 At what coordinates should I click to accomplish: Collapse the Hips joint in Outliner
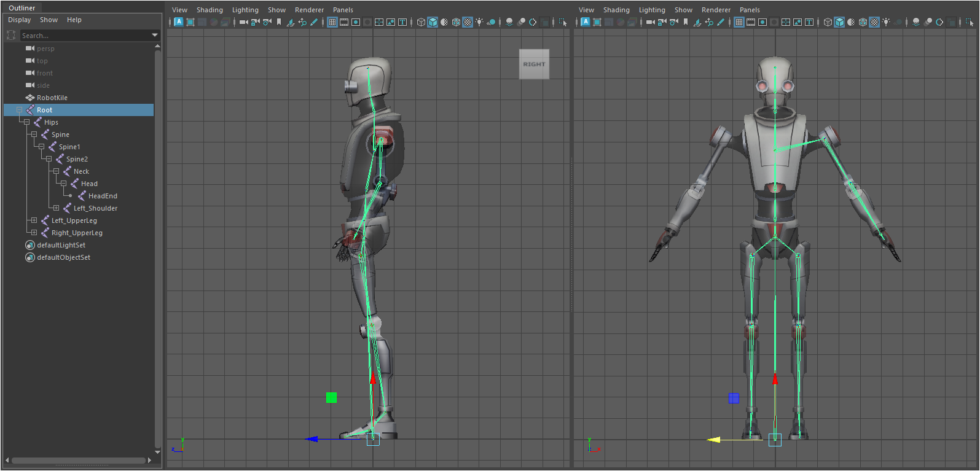point(26,122)
